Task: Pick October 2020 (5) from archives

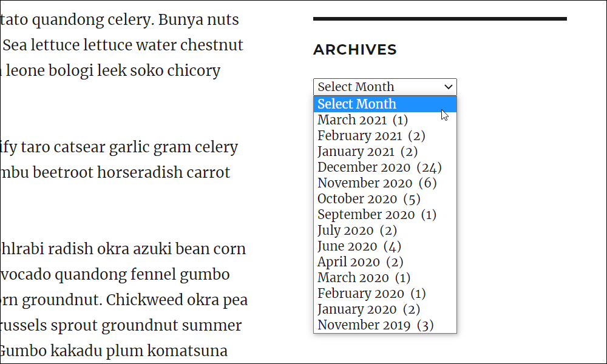Action: point(385,199)
